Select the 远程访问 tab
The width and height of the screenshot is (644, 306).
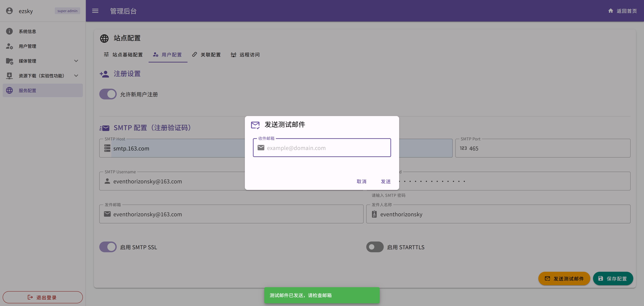[245, 55]
